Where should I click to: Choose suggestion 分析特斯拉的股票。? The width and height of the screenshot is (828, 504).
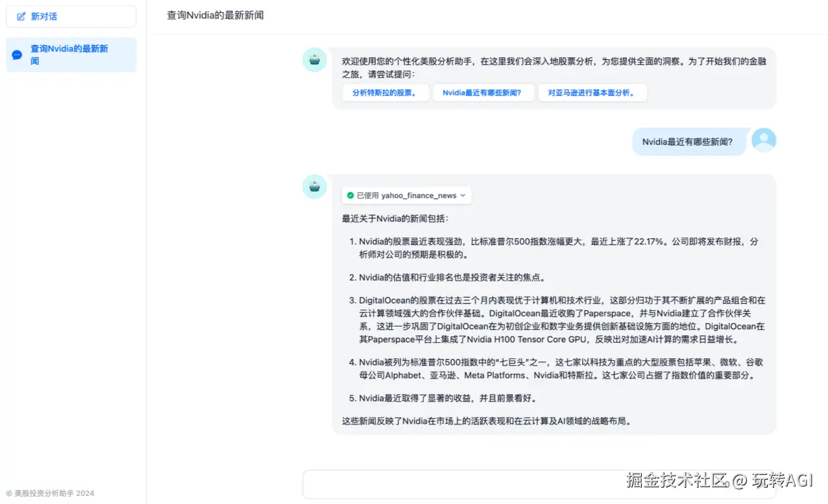point(385,93)
